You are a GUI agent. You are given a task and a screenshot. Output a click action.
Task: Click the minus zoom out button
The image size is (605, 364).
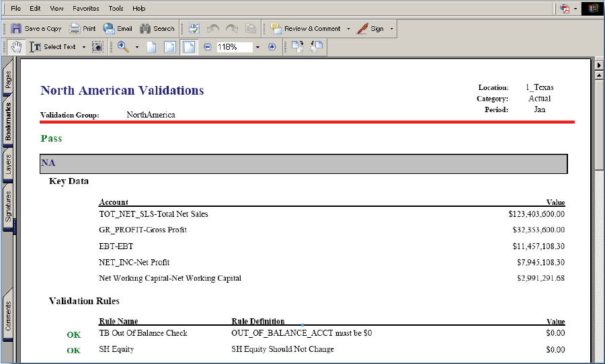pyautogui.click(x=208, y=47)
